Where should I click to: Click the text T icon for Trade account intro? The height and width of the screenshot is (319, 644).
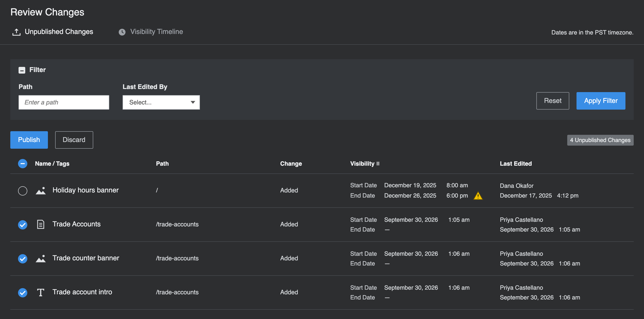tap(41, 293)
